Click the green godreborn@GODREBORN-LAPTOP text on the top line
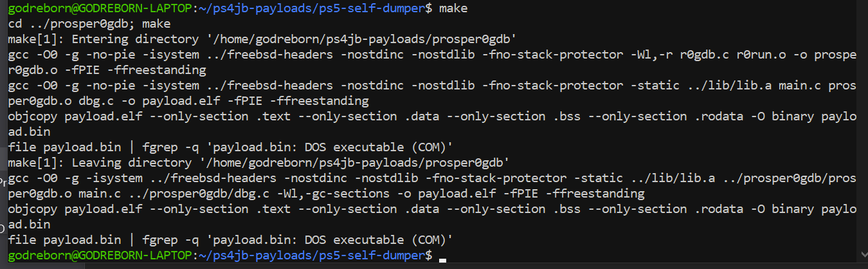868x269 pixels. [x=100, y=8]
